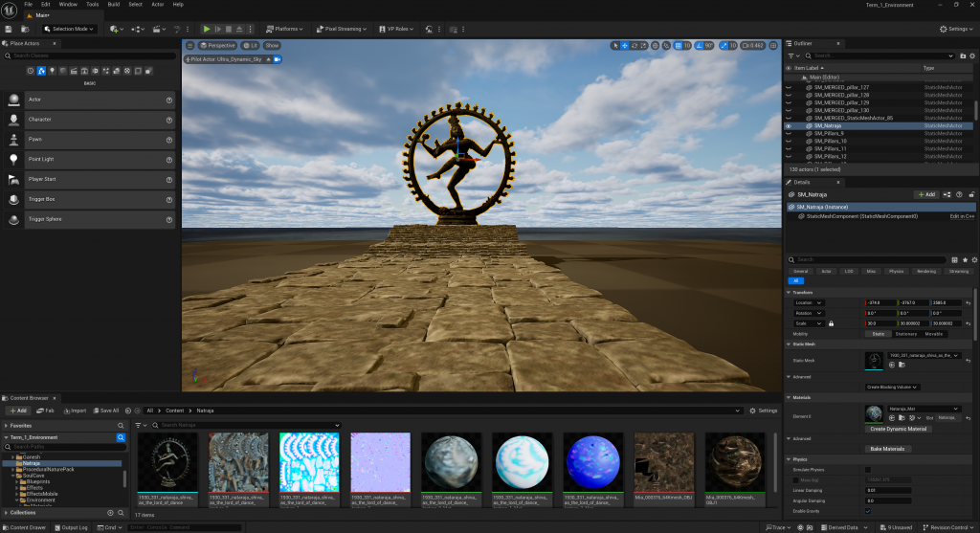This screenshot has width=980, height=533.
Task: Open the viewport hamburger options menu
Action: coord(190,46)
